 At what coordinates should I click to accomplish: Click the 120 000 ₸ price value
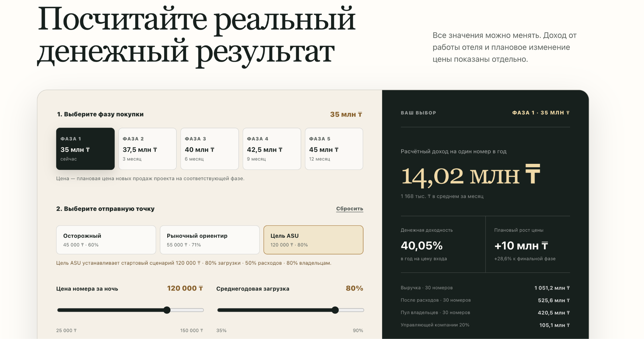(x=185, y=288)
